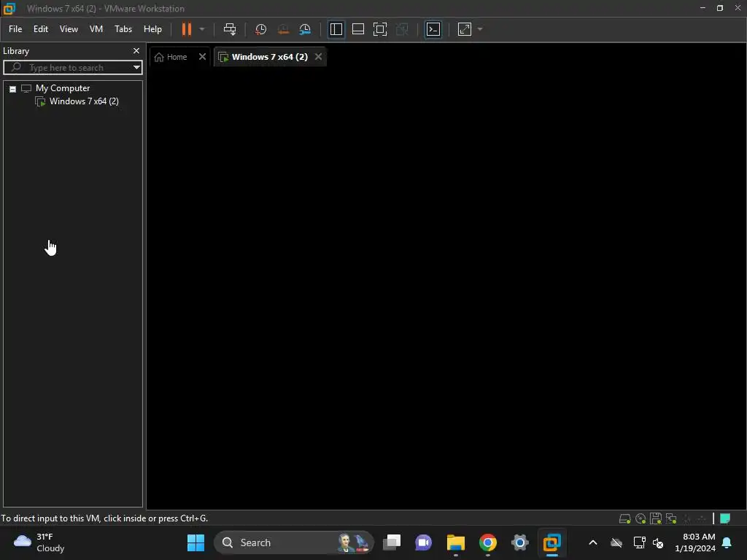
Task: Open Task View from the taskbar
Action: [x=392, y=542]
